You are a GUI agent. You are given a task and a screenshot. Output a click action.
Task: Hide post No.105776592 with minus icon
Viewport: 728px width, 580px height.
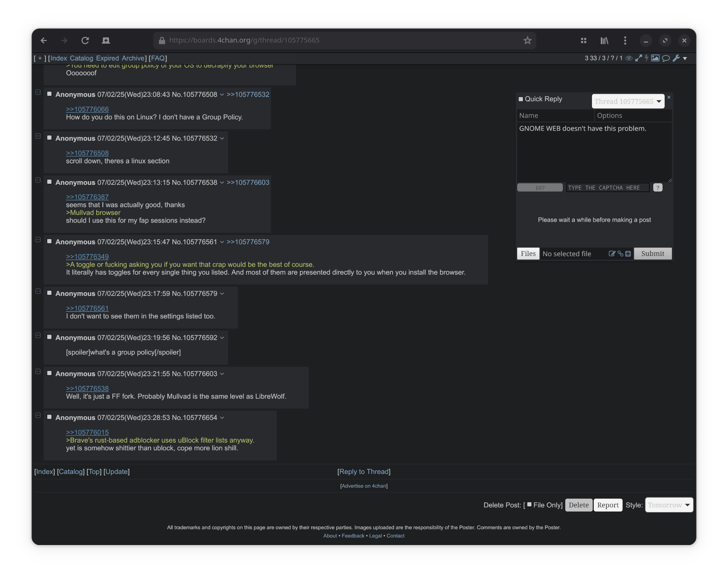click(x=38, y=336)
